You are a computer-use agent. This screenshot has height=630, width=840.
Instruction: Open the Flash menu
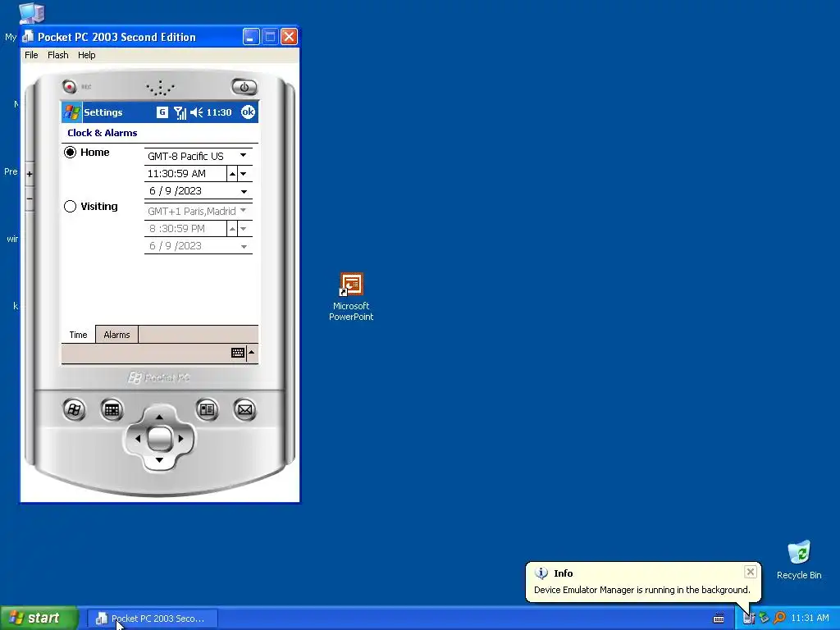point(58,55)
